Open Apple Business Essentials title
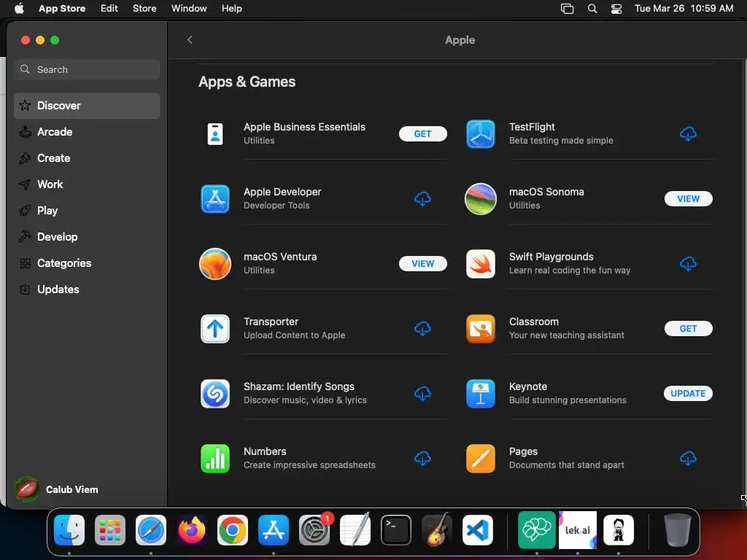 pyautogui.click(x=304, y=127)
